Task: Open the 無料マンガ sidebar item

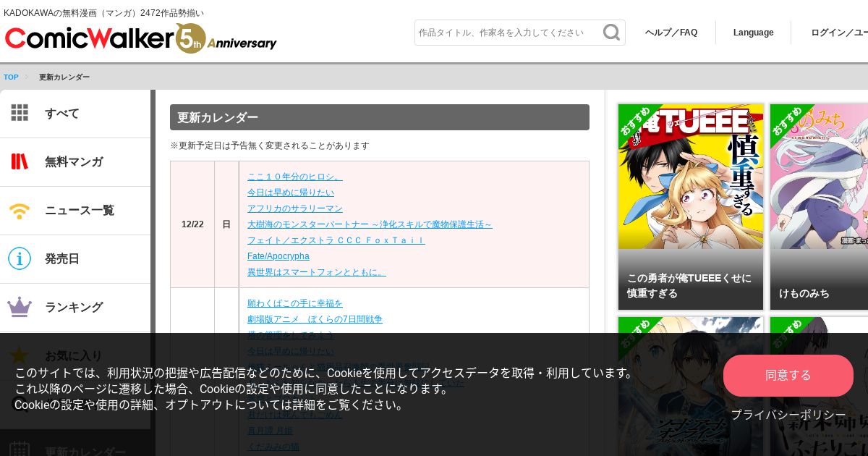Action: 75,162
